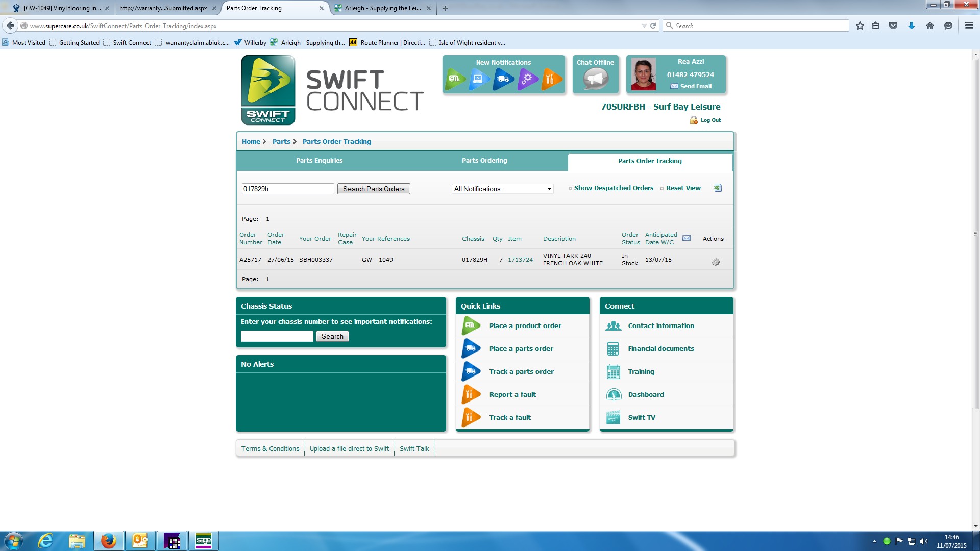Open item link 1713724
980x551 pixels.
(520, 260)
